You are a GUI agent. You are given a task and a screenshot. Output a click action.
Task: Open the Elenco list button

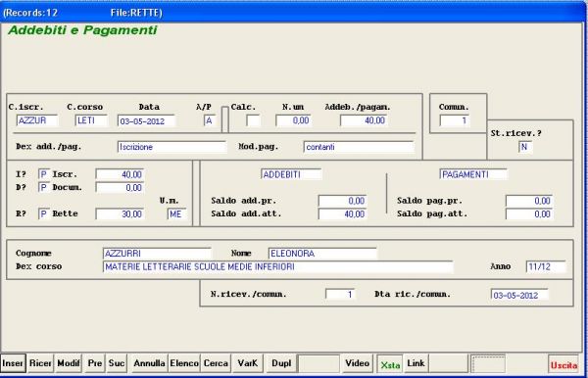[x=184, y=363]
